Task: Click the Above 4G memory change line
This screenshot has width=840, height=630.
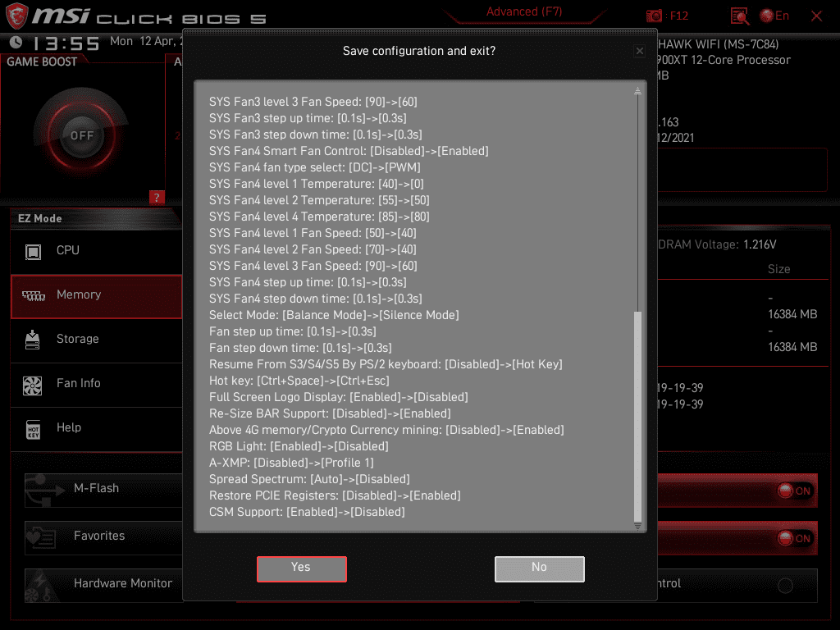Action: click(387, 430)
